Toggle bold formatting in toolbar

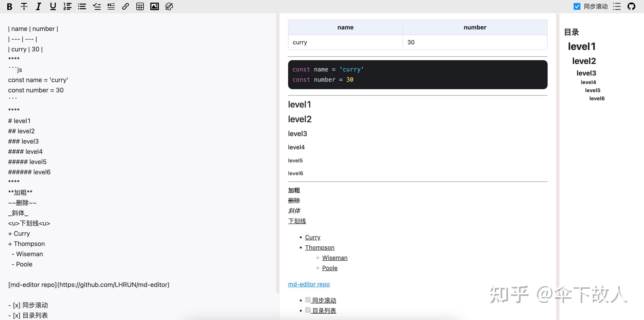(x=10, y=6)
